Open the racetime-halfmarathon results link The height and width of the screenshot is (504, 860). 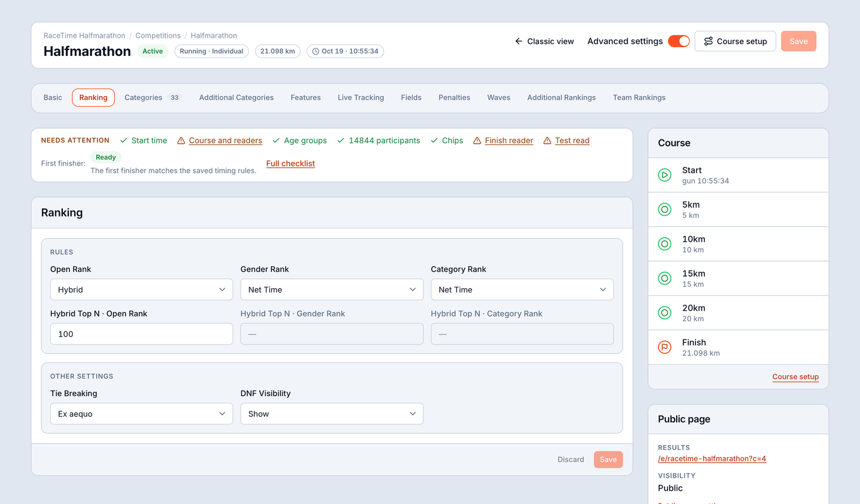click(712, 459)
